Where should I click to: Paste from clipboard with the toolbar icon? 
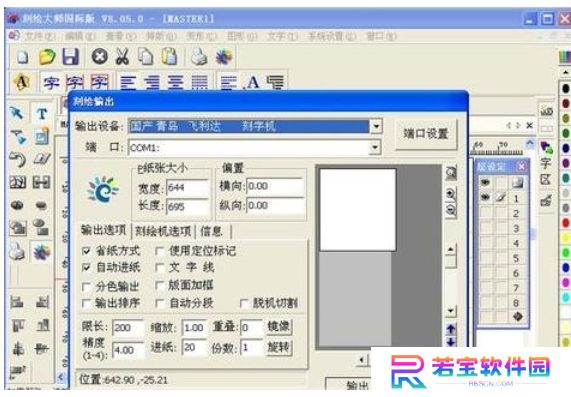tap(169, 57)
